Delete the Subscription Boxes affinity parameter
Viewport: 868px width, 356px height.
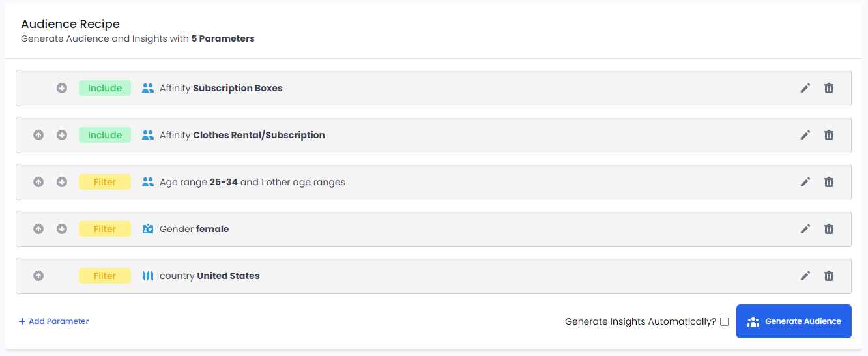pyautogui.click(x=829, y=88)
